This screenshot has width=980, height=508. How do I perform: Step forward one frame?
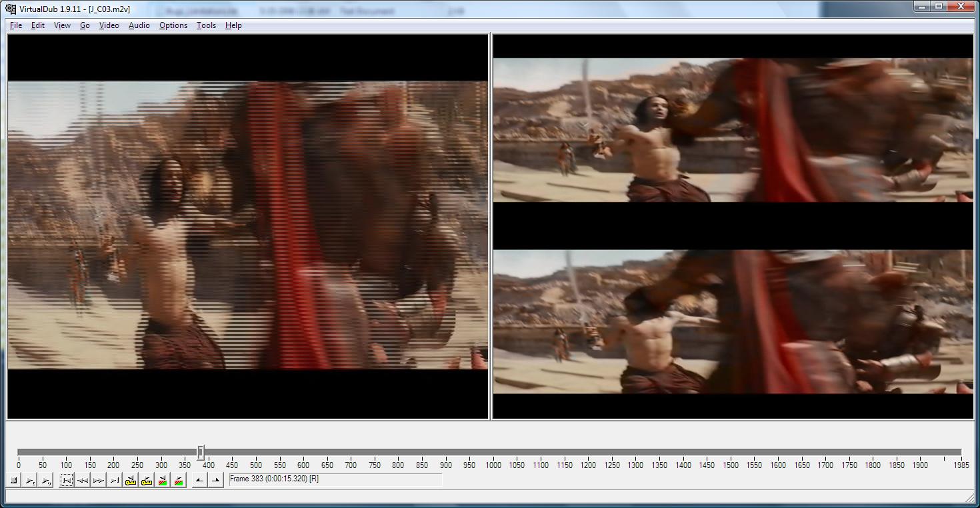click(x=99, y=480)
